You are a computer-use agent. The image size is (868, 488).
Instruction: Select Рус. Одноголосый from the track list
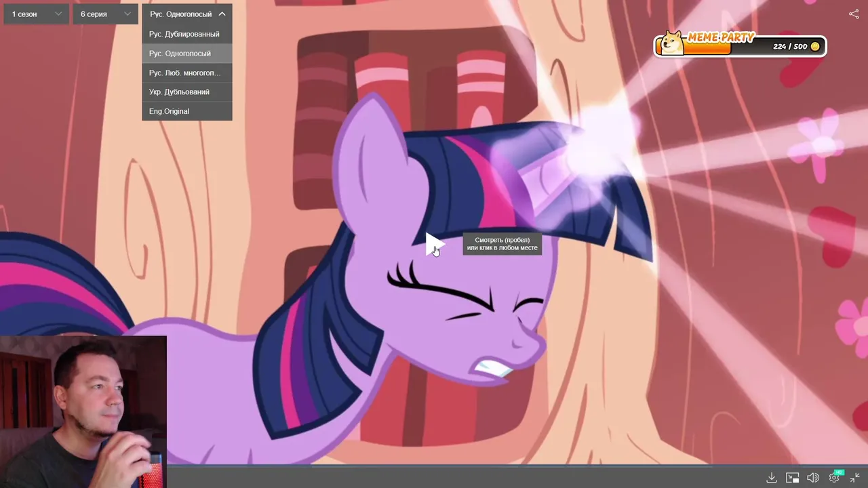pyautogui.click(x=187, y=54)
